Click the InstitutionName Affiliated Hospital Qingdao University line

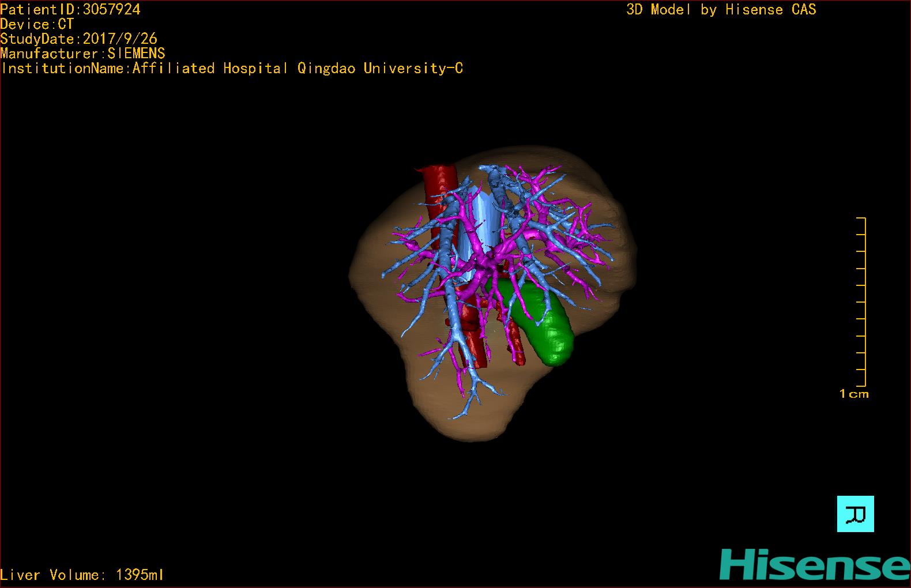[232, 69]
